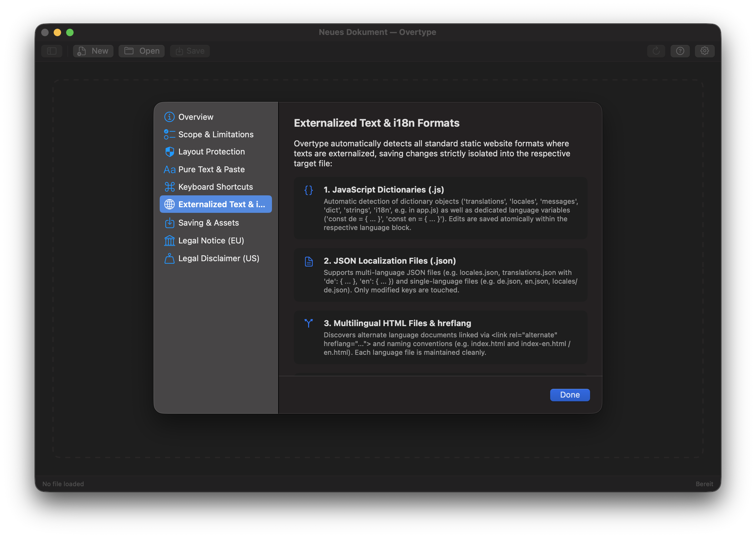756x538 pixels.
Task: Click the reload arrow icon in toolbar
Action: pyautogui.click(x=656, y=51)
